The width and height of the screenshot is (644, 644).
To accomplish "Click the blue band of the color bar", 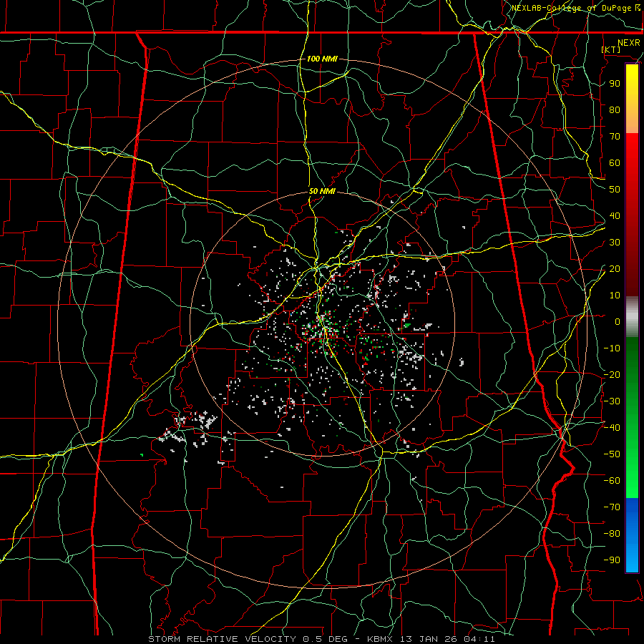I will [632, 535].
